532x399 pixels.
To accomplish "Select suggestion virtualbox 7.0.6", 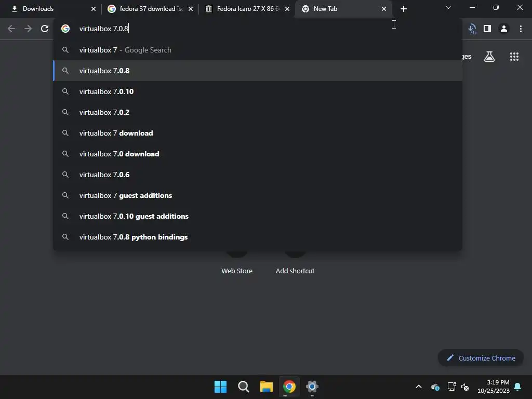I will click(x=258, y=175).
